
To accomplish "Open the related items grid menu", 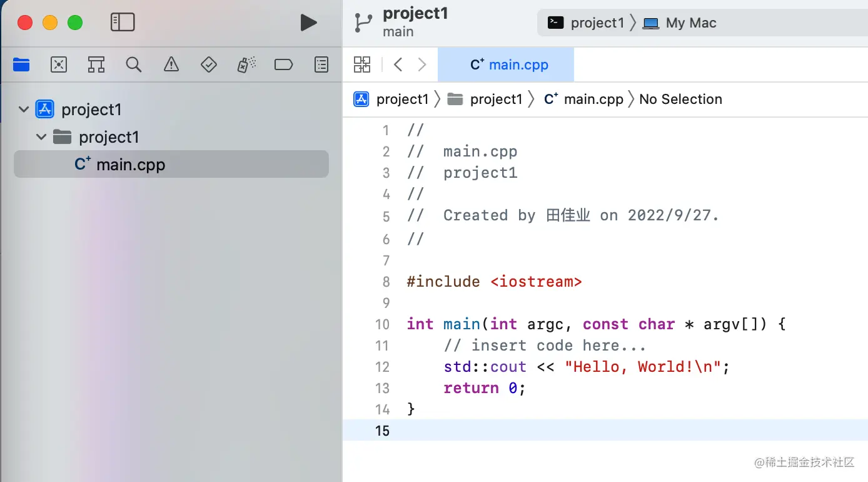I will click(362, 64).
